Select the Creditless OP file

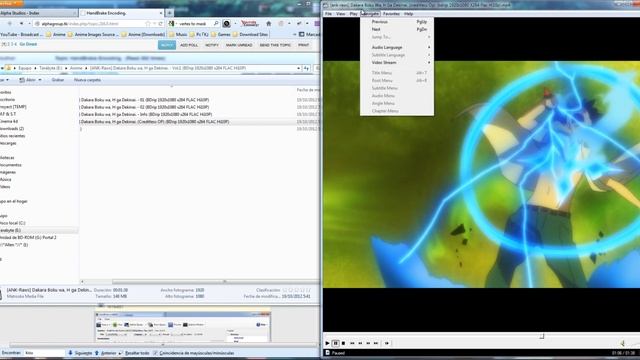click(154, 122)
